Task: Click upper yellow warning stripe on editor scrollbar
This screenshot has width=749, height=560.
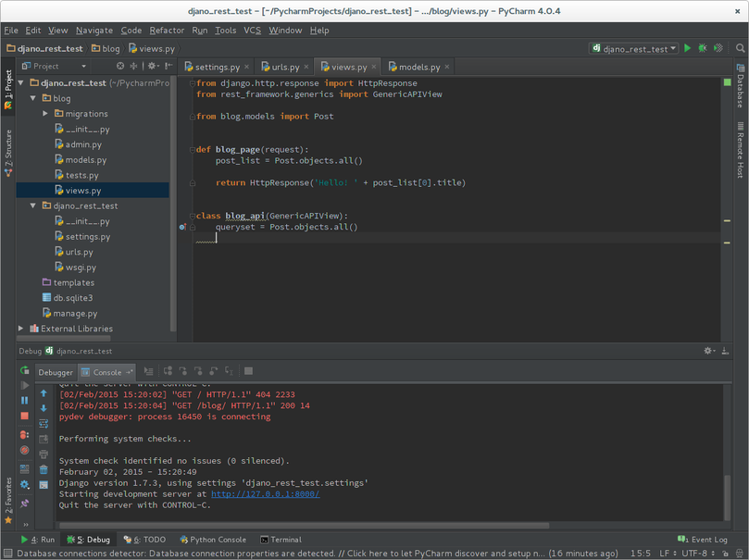Action: (x=727, y=220)
